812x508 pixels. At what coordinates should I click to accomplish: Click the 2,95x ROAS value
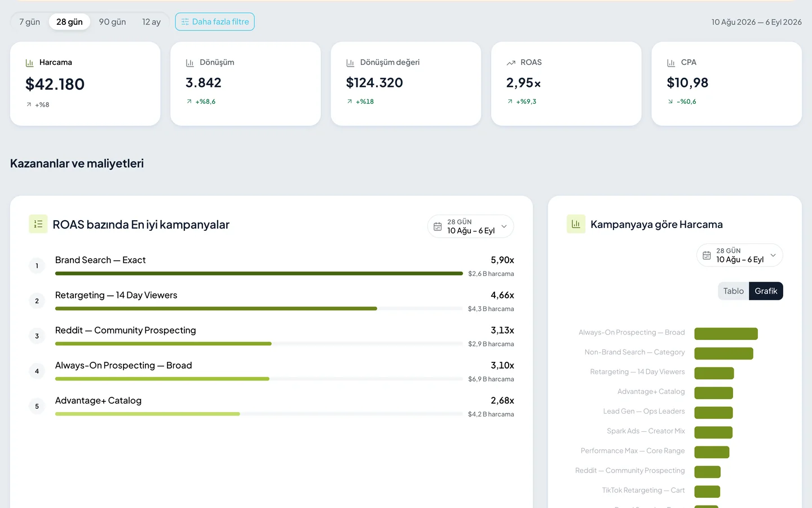click(x=523, y=83)
